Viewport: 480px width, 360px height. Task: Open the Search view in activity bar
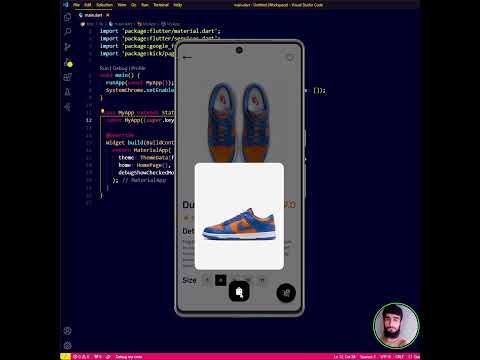coord(67,32)
